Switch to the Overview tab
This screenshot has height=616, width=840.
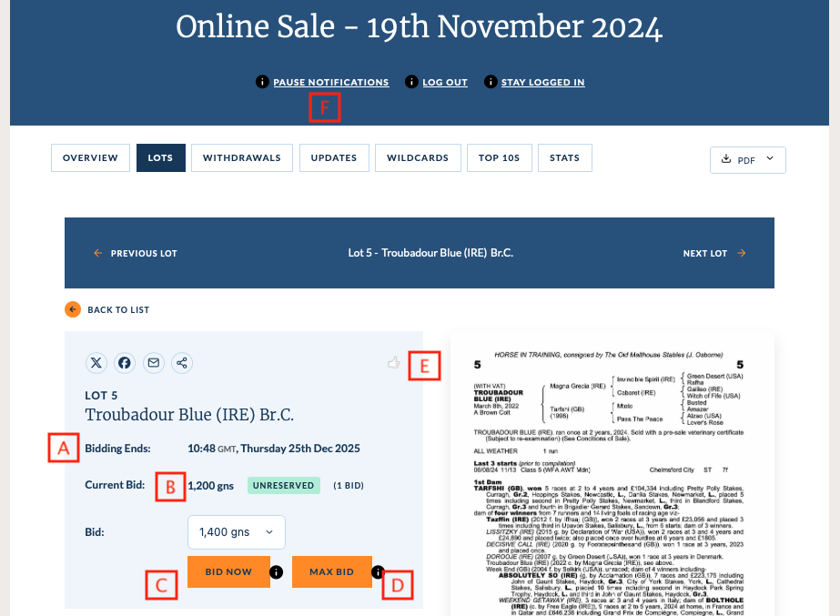(90, 157)
